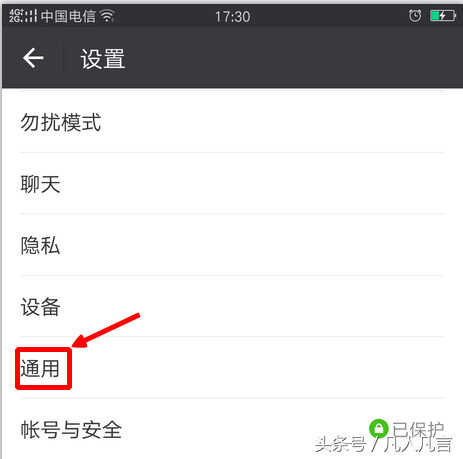Tap the red highlighted box around 通用
Image resolution: width=463 pixels, height=459 pixels.
point(43,368)
